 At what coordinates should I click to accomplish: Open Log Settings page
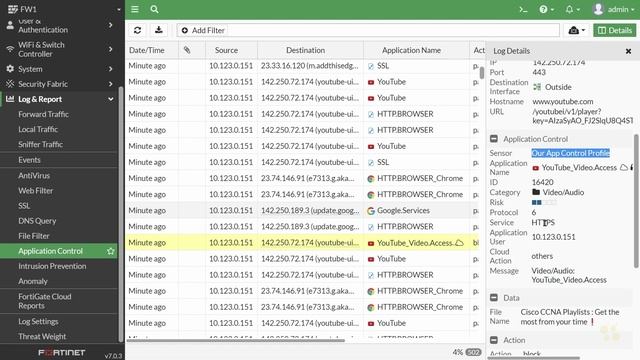(x=38, y=322)
